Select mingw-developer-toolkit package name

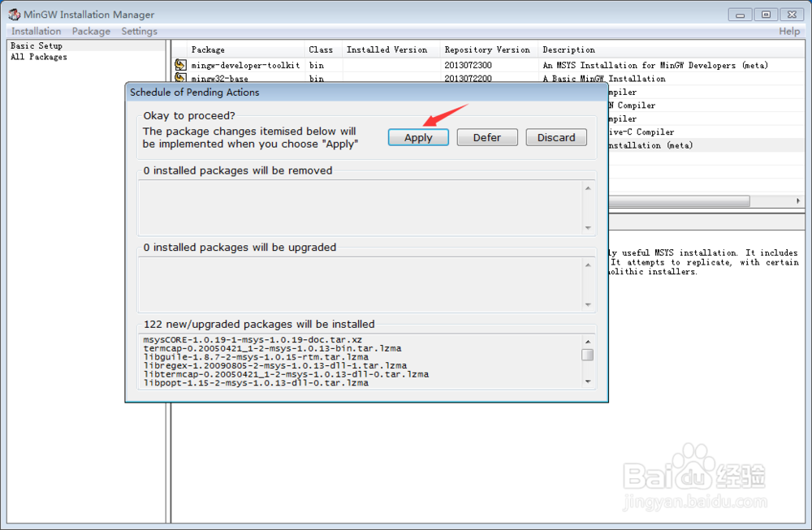[x=245, y=65]
